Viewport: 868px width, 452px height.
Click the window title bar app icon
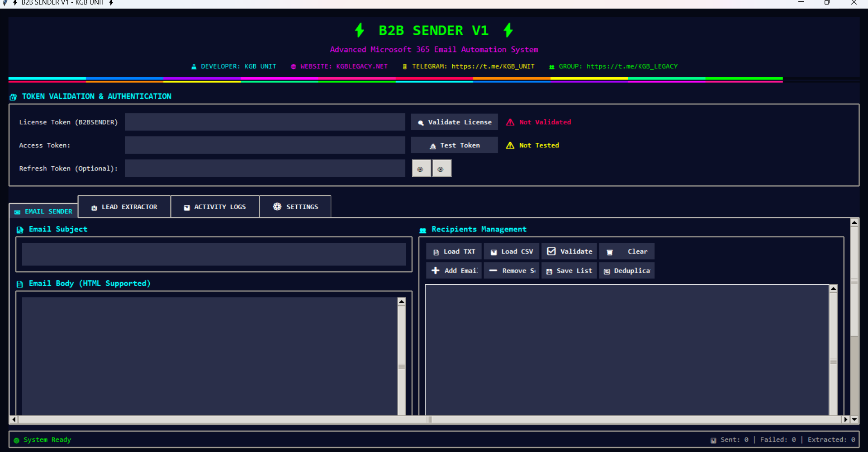coord(5,3)
